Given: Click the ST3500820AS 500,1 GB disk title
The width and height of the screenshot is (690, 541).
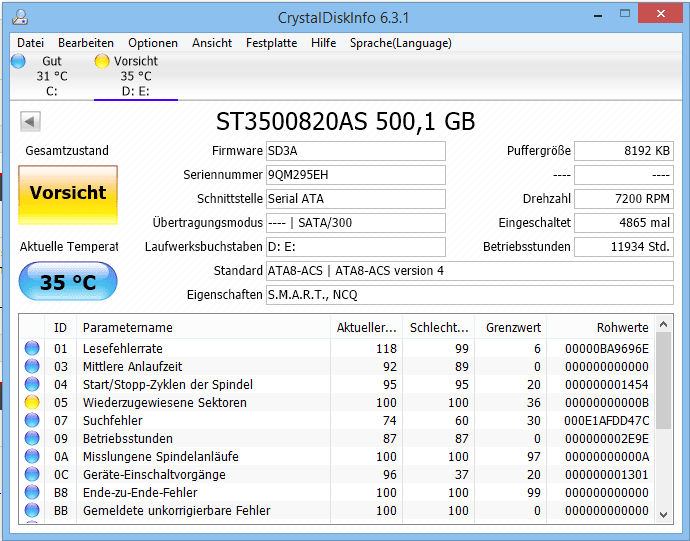Looking at the screenshot, I should coord(345,121).
